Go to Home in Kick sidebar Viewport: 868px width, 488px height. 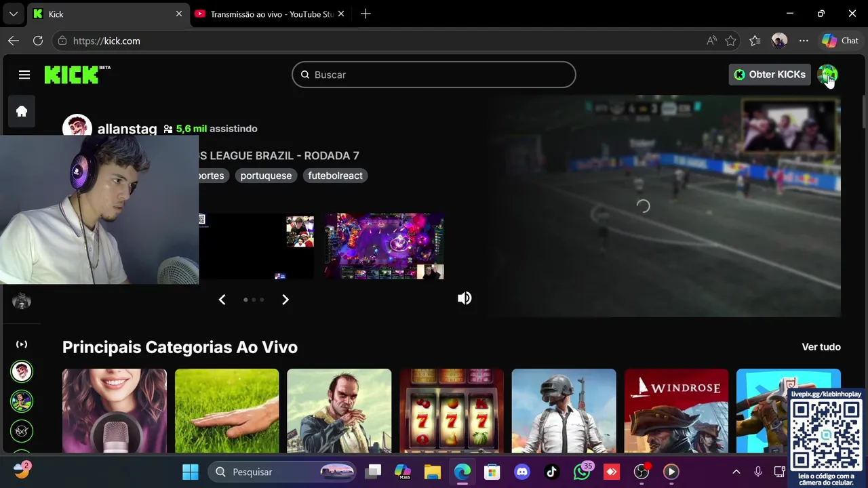click(x=22, y=111)
